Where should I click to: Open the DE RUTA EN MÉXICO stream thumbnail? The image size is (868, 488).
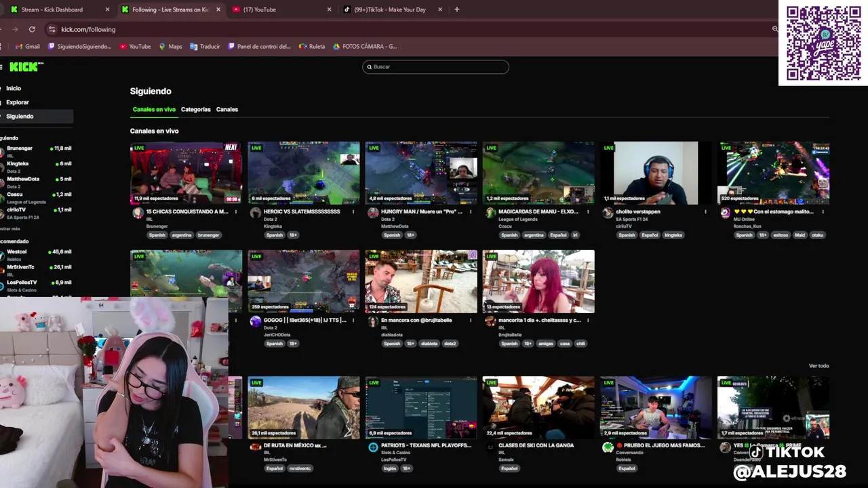pyautogui.click(x=303, y=407)
